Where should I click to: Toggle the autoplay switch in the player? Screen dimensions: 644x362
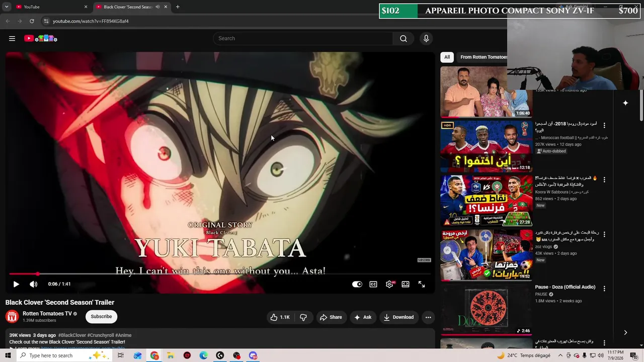[357, 284]
